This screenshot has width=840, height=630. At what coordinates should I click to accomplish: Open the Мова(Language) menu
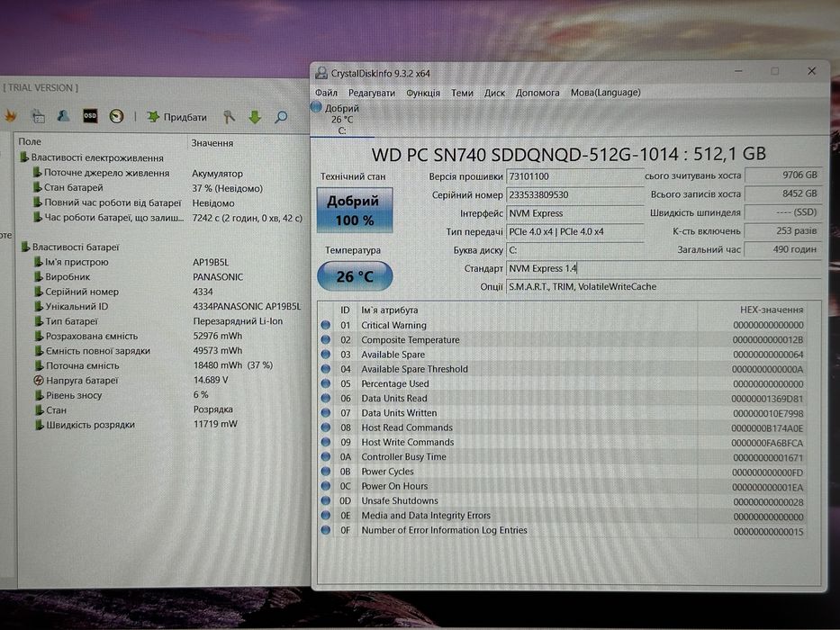(605, 93)
